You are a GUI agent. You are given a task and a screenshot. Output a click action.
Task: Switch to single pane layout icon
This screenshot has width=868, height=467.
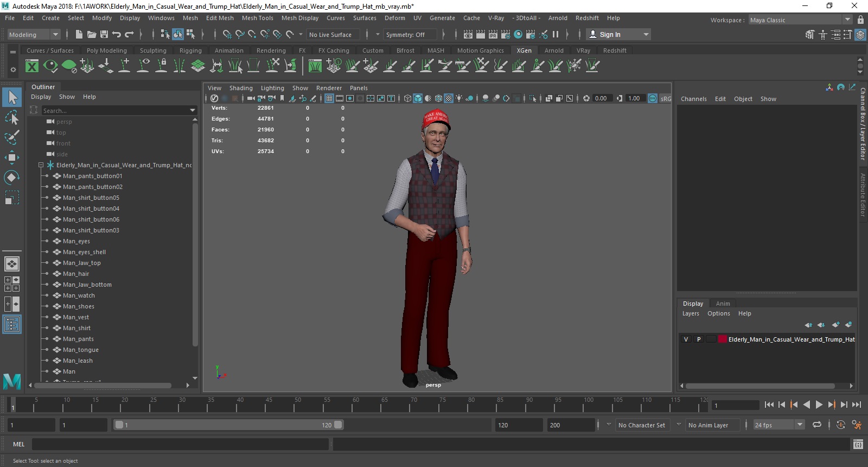click(x=12, y=264)
